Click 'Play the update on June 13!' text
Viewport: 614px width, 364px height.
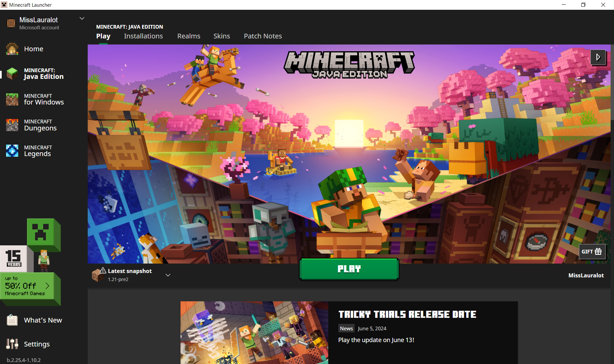coord(376,340)
